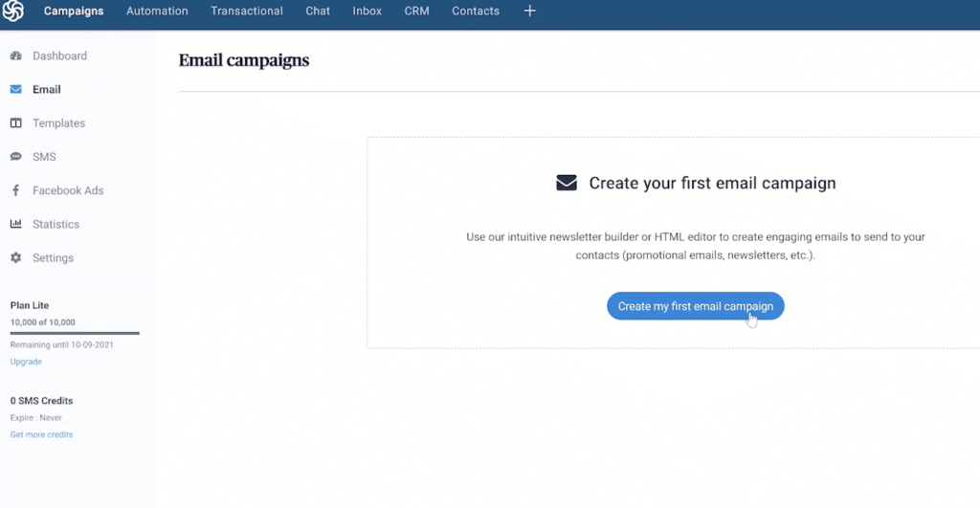Click the Upgrade plan link
The height and width of the screenshot is (508, 980).
26,362
